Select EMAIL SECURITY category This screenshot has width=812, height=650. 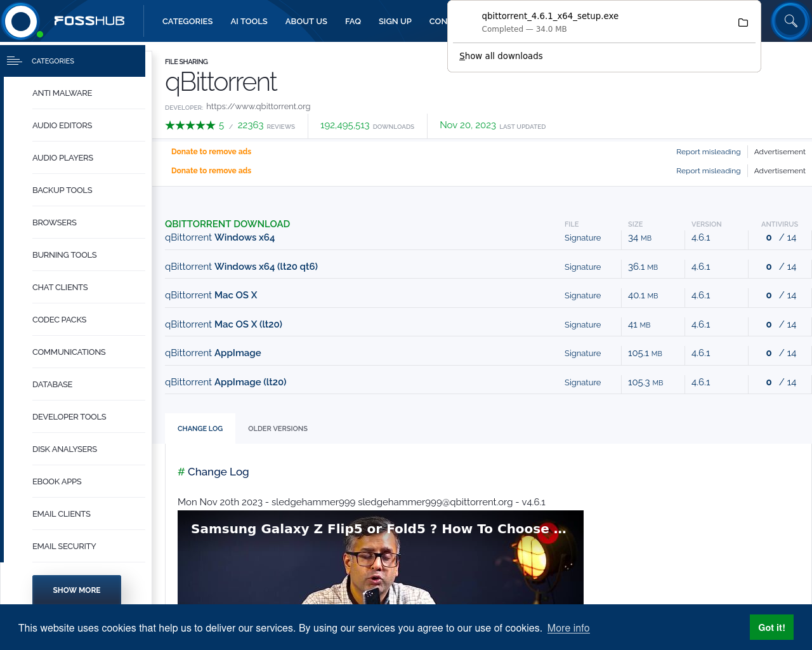point(64,546)
